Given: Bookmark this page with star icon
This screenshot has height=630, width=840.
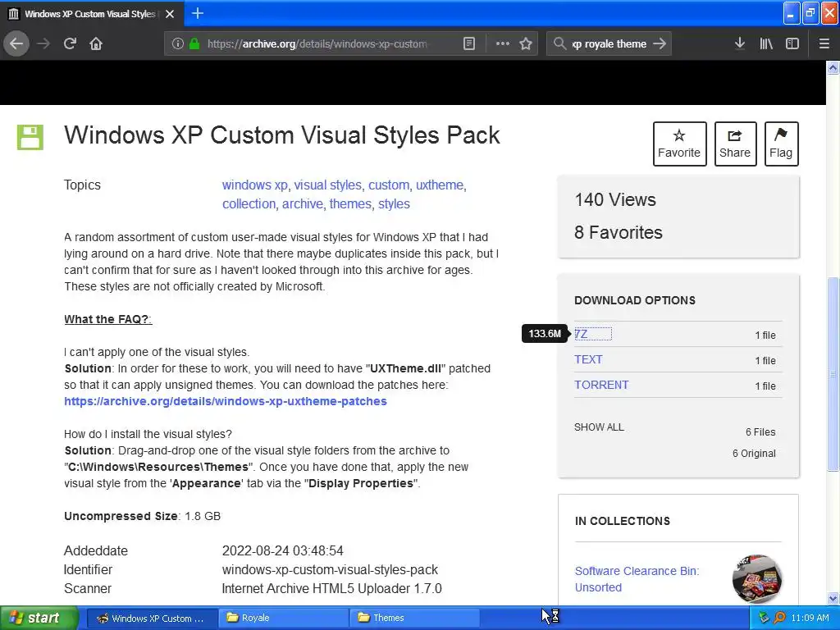Looking at the screenshot, I should pos(526,43).
